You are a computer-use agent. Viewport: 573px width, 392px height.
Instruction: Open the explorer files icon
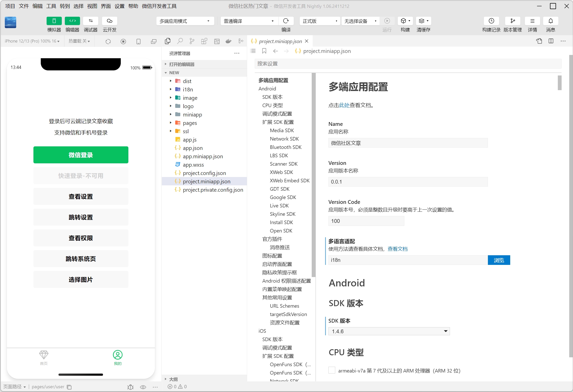click(168, 41)
